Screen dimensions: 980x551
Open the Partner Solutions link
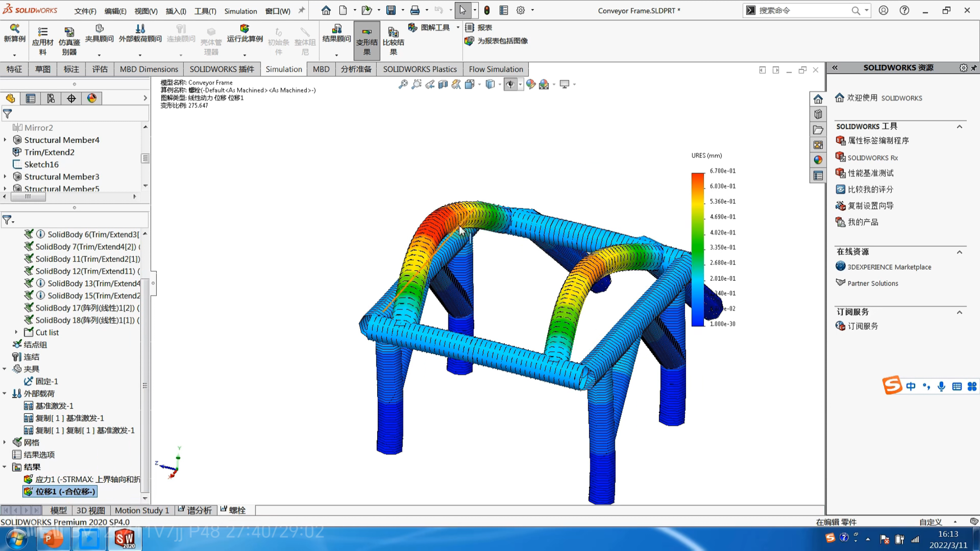[x=872, y=283]
